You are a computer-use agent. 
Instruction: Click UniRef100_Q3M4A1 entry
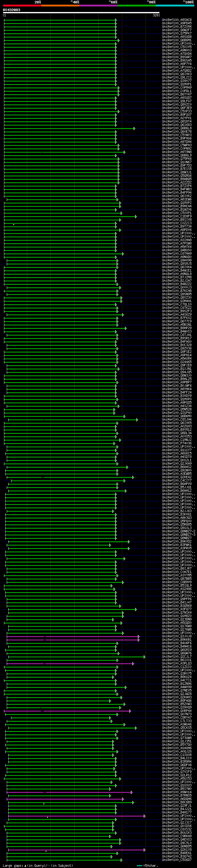click(177, 301)
